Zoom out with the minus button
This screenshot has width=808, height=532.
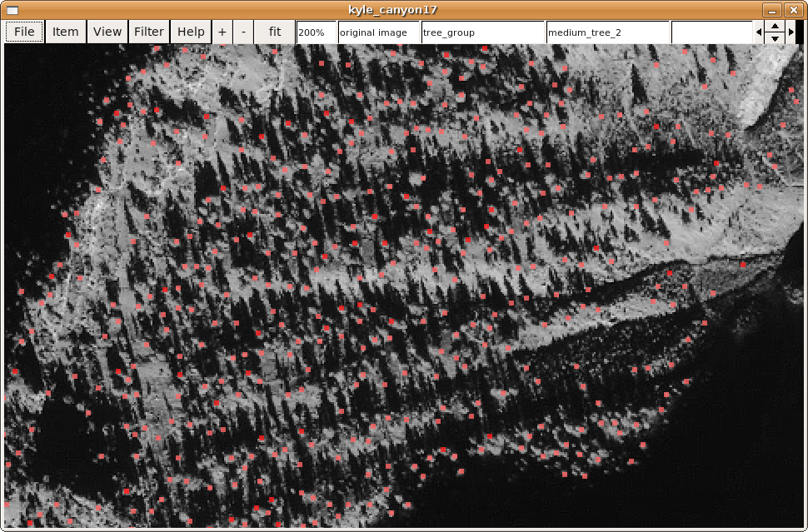[243, 32]
